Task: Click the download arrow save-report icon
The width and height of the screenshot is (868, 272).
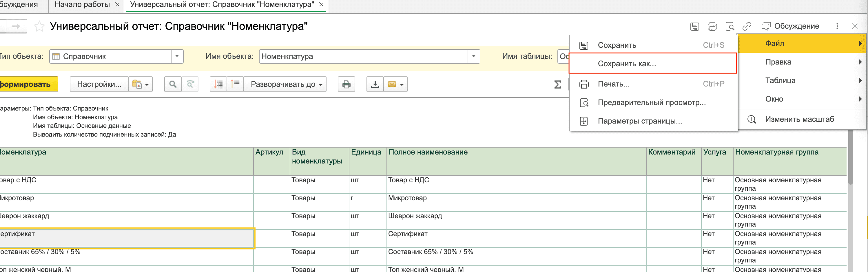Action: click(x=375, y=84)
